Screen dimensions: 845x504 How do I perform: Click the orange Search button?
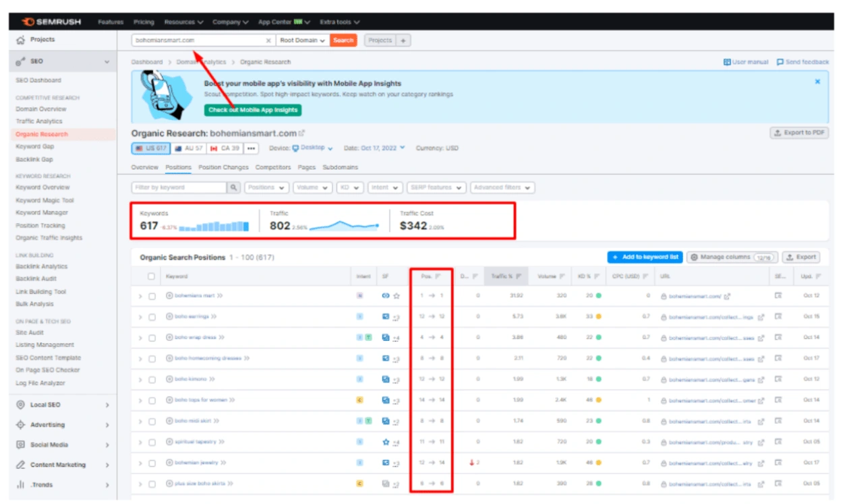pyautogui.click(x=343, y=40)
